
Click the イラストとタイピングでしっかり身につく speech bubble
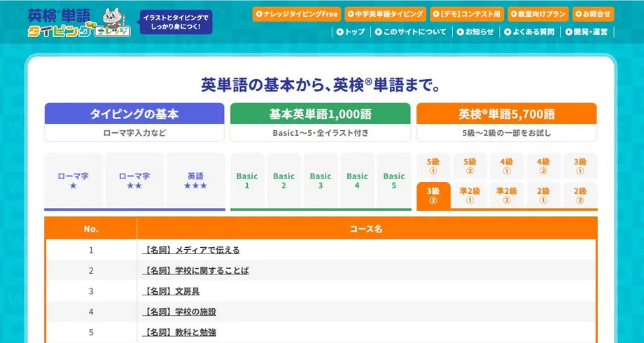(x=176, y=22)
